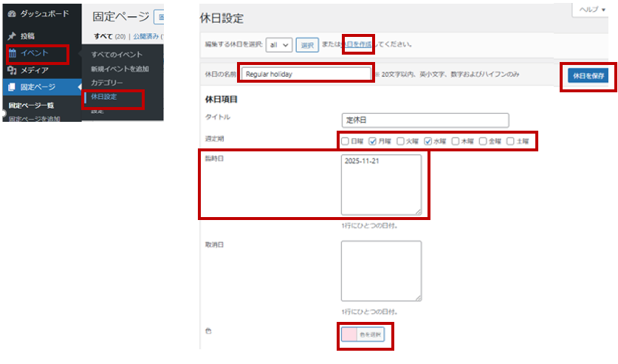
Task: Toggle the 木曜 (Thursday) checkbox
Action: click(x=456, y=141)
